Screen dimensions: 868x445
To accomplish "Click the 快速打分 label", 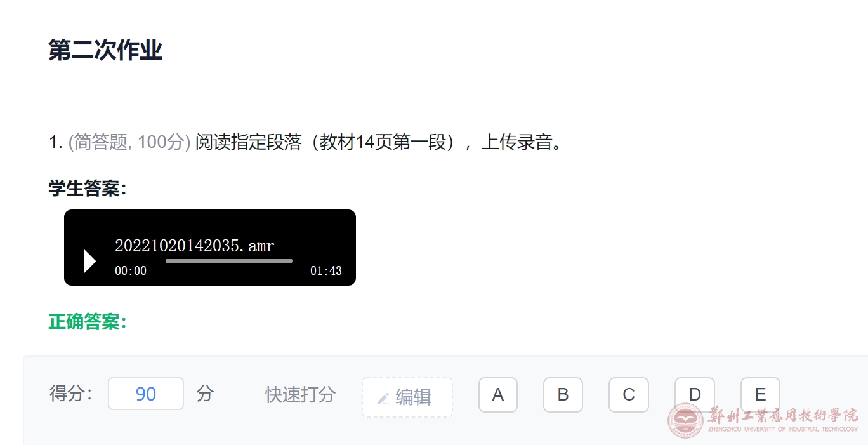I will click(300, 394).
